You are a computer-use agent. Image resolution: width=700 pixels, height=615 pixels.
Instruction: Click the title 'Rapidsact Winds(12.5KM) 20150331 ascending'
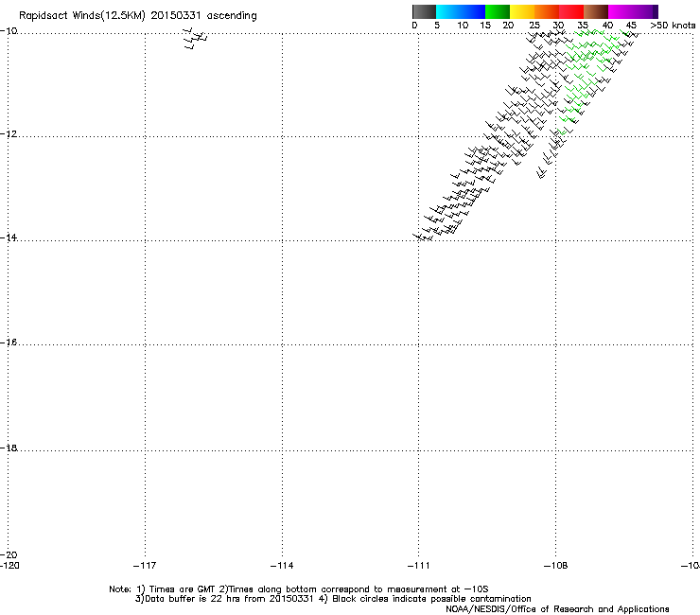[x=138, y=16]
